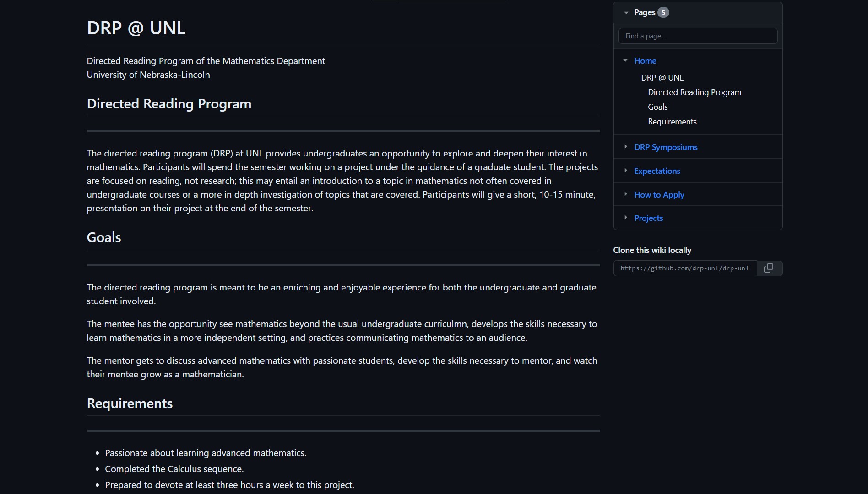Viewport: 868px width, 494px height.
Task: Open the Expectations wiki page
Action: 657,171
